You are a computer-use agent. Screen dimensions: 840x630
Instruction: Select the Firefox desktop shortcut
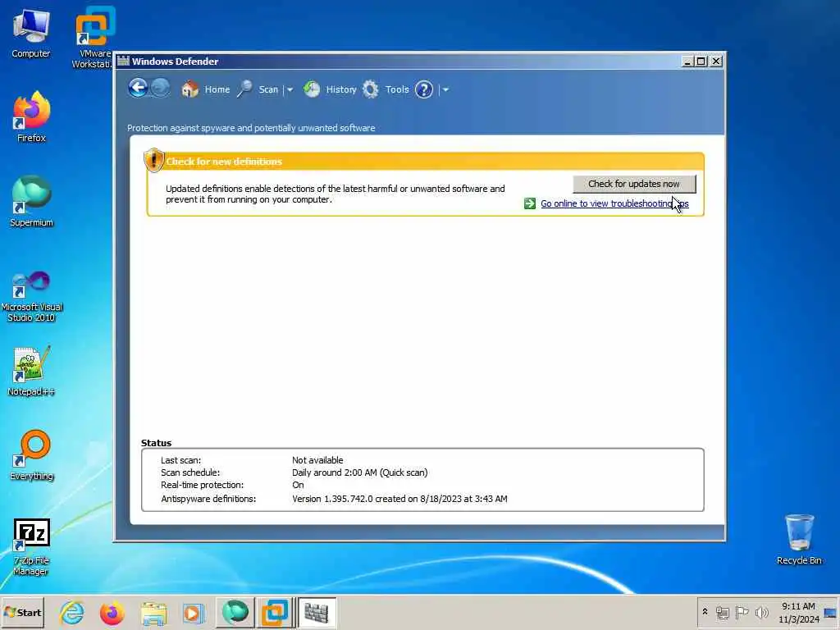(31, 116)
